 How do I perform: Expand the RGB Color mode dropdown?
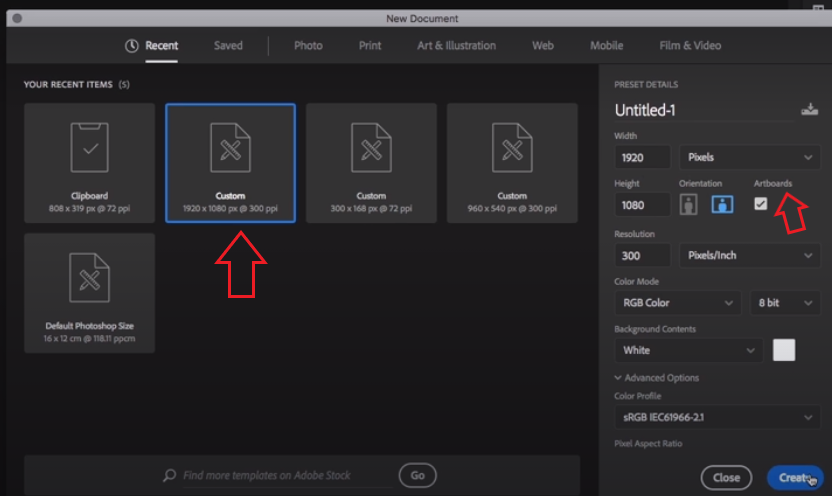coord(678,302)
